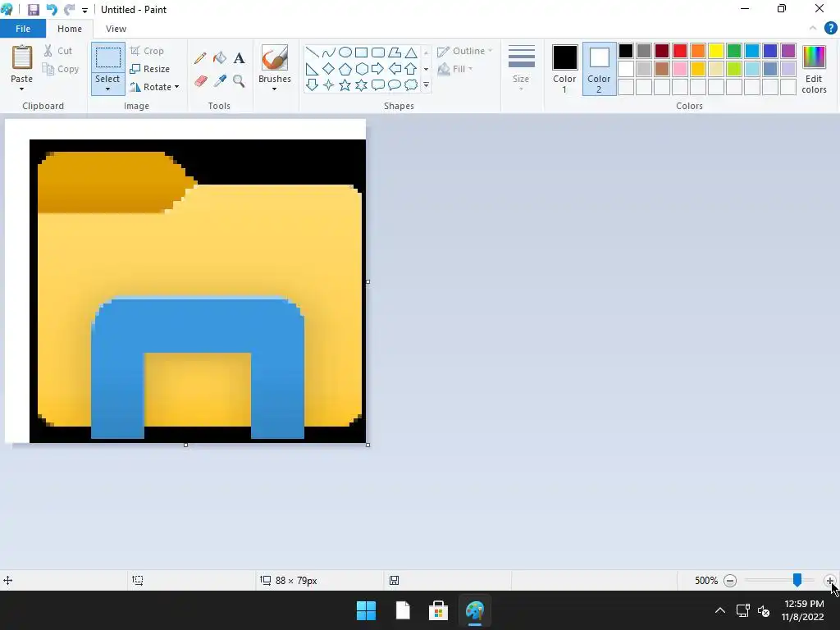Select the Six-point star shape
This screenshot has width=840, height=630.
tap(362, 84)
